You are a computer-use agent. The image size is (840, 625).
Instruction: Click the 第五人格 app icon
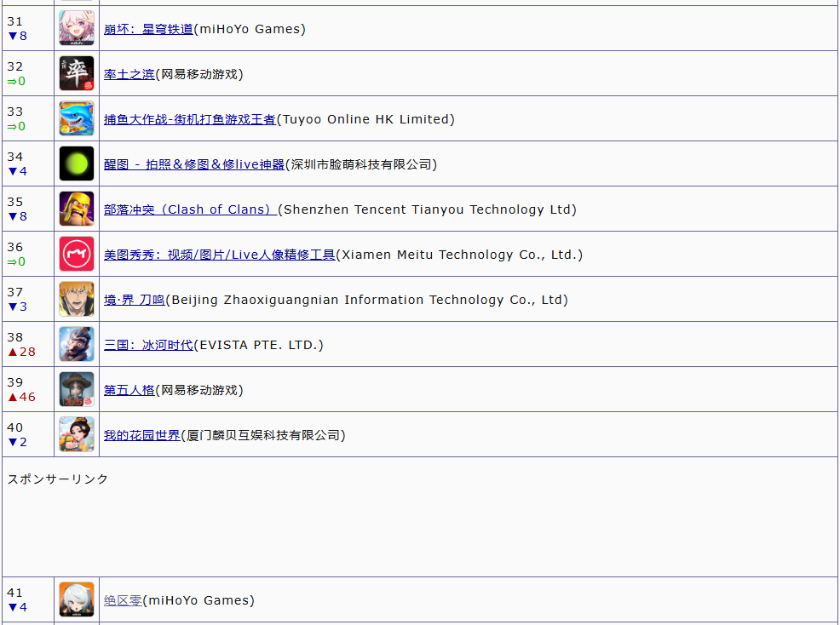click(x=77, y=389)
